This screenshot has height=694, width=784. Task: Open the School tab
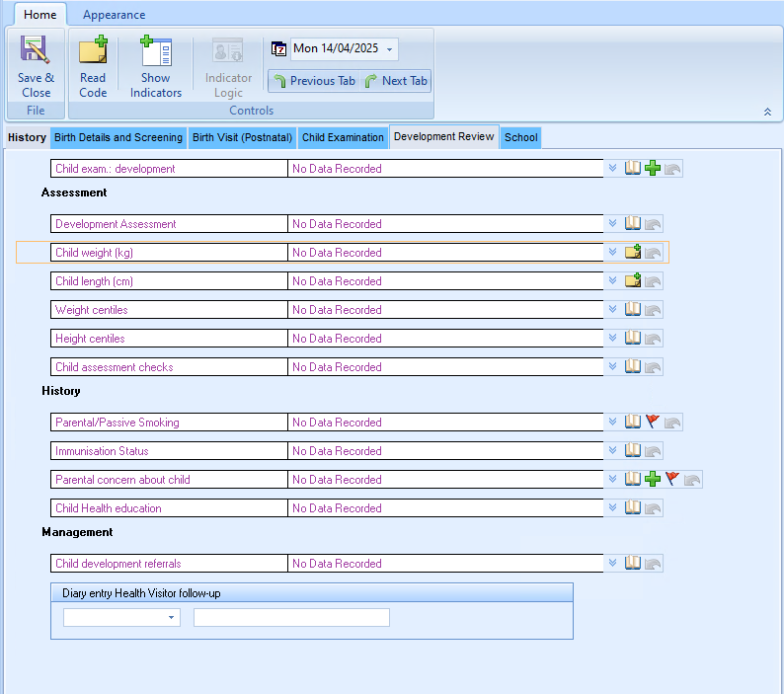coord(520,137)
